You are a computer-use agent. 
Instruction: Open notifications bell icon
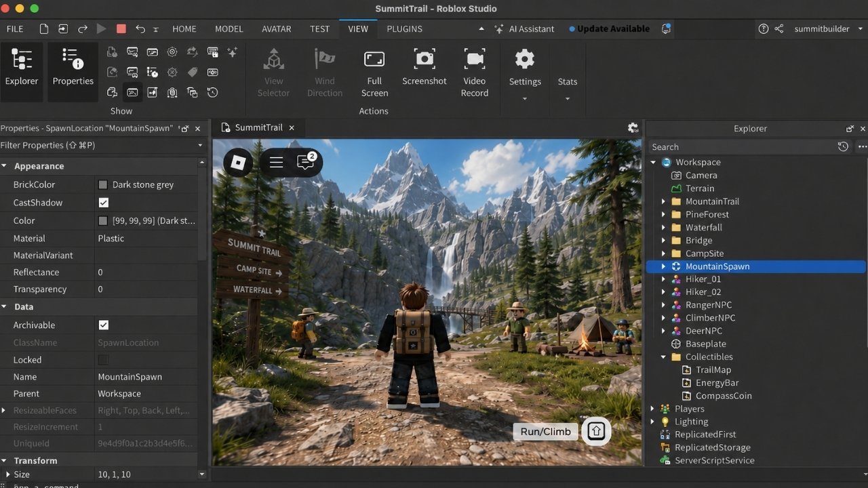point(667,29)
